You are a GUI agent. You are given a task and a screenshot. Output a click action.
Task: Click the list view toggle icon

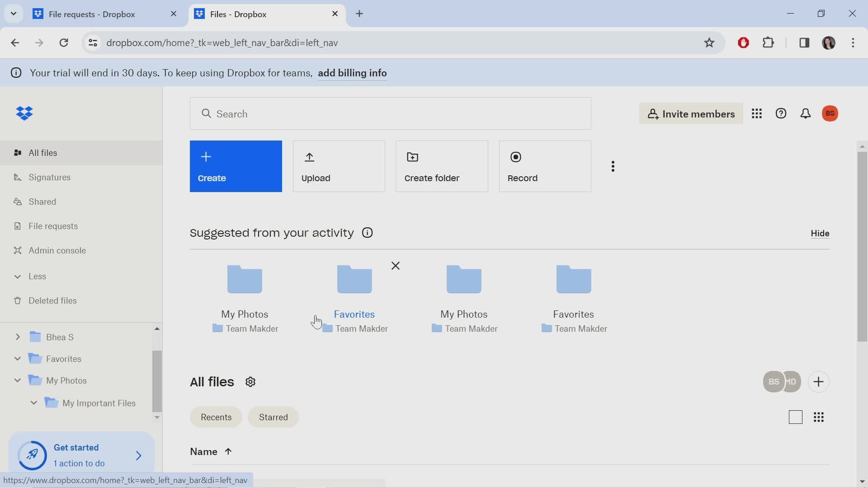[x=795, y=417]
